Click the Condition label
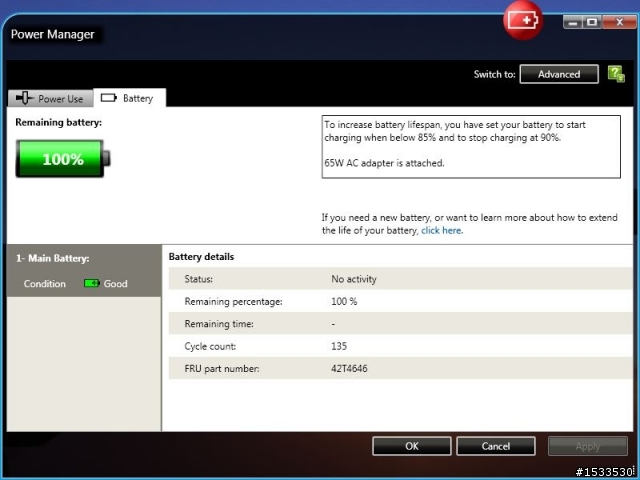 [44, 284]
